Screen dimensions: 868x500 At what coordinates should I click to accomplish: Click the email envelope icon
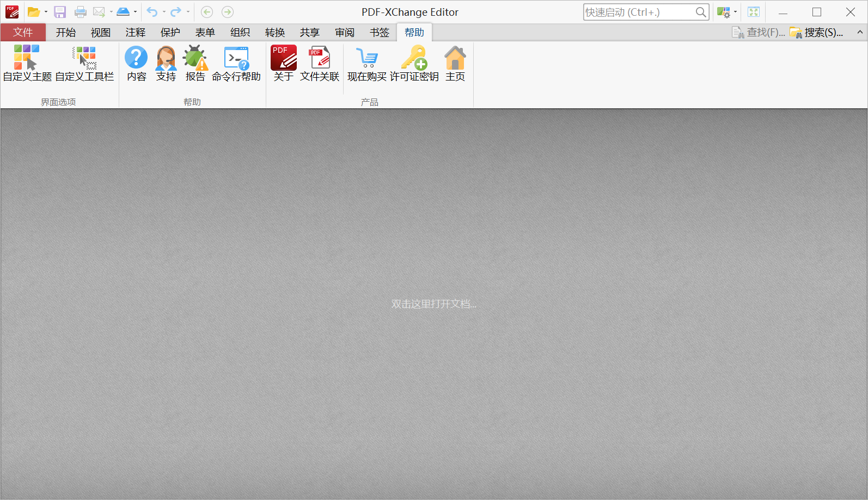pyautogui.click(x=99, y=12)
